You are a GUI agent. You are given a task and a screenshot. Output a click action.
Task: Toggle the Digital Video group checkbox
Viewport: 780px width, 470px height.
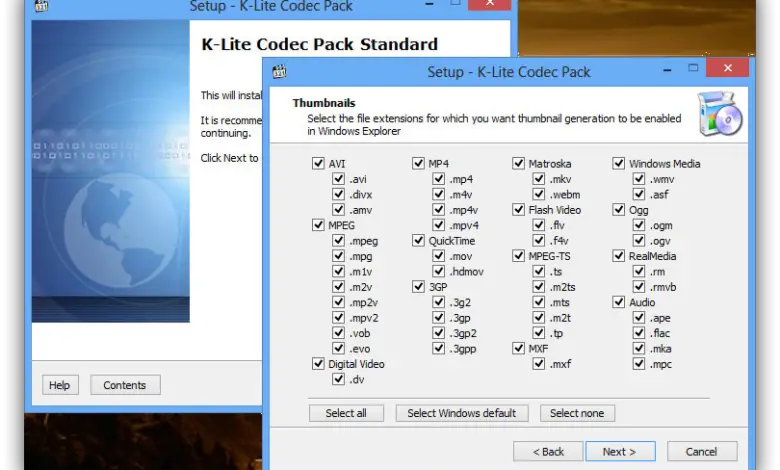click(x=318, y=364)
